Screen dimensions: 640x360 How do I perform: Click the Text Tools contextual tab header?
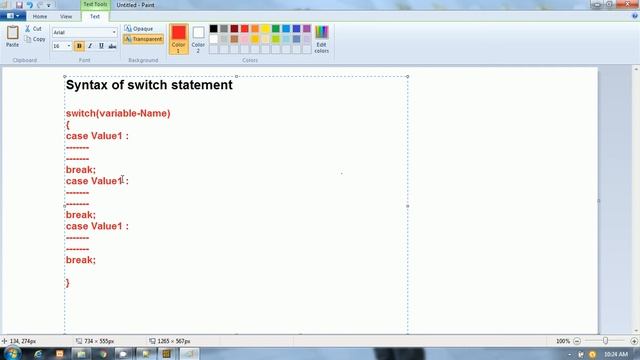[95, 4]
